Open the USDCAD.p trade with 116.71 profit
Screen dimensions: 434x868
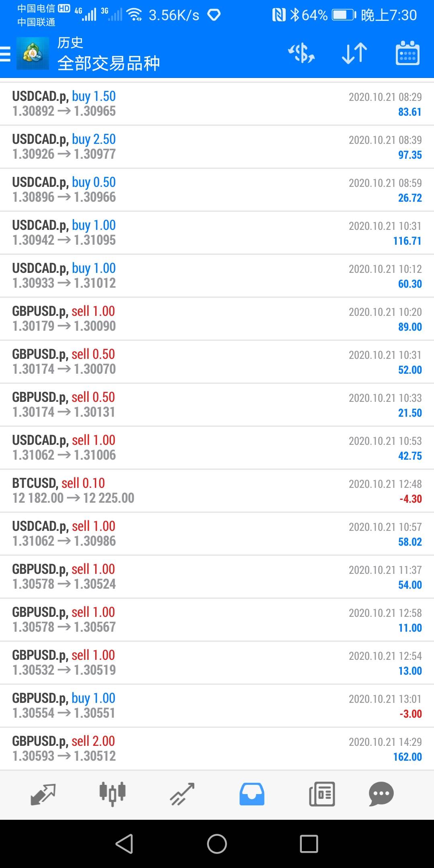coord(217,233)
